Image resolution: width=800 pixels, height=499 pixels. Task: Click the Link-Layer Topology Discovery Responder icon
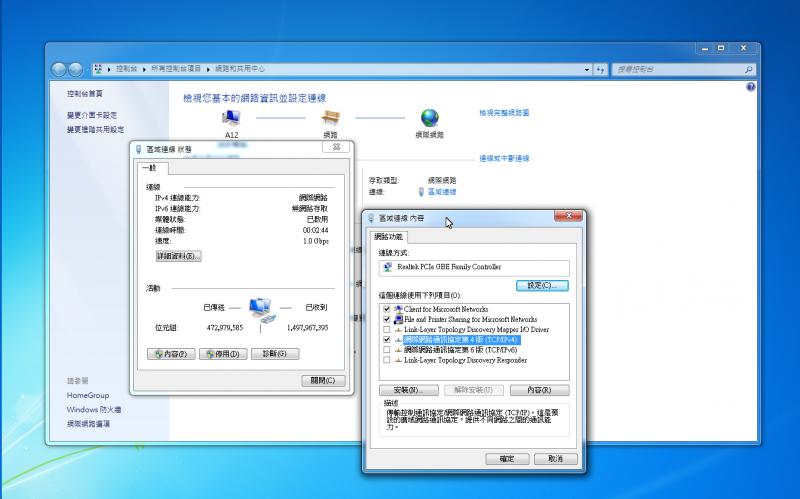(398, 360)
